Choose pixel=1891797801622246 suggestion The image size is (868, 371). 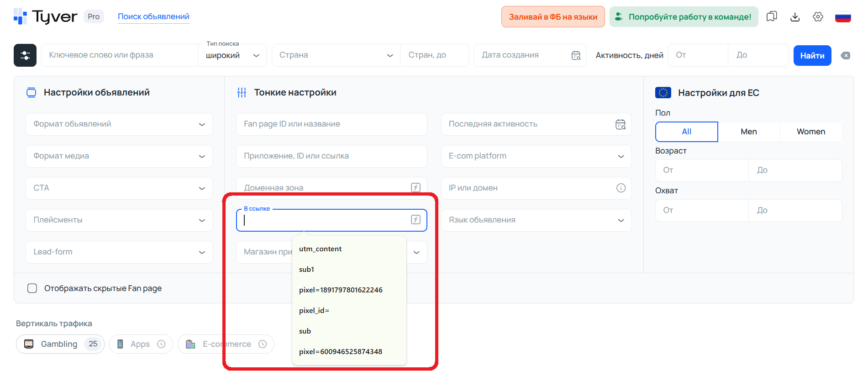[349, 290]
